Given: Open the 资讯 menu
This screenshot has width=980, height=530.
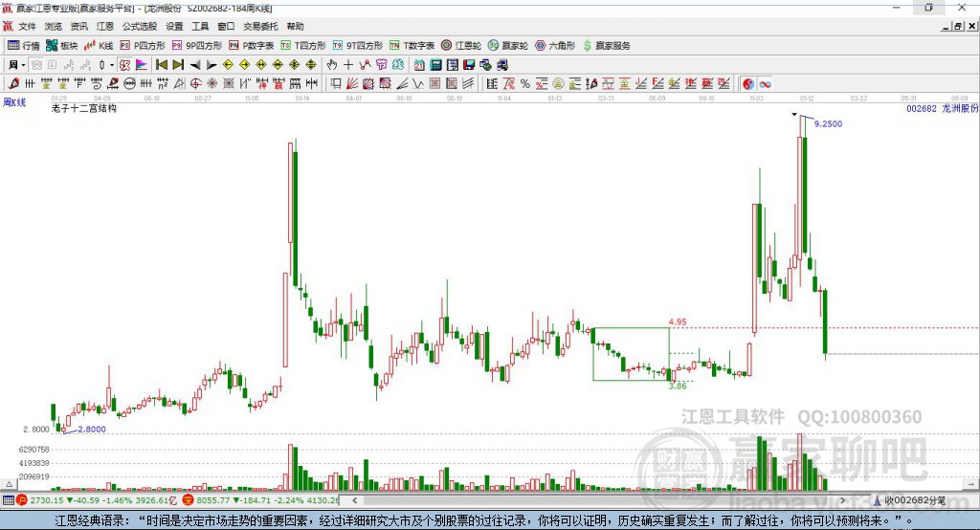Looking at the screenshot, I should pos(78,26).
